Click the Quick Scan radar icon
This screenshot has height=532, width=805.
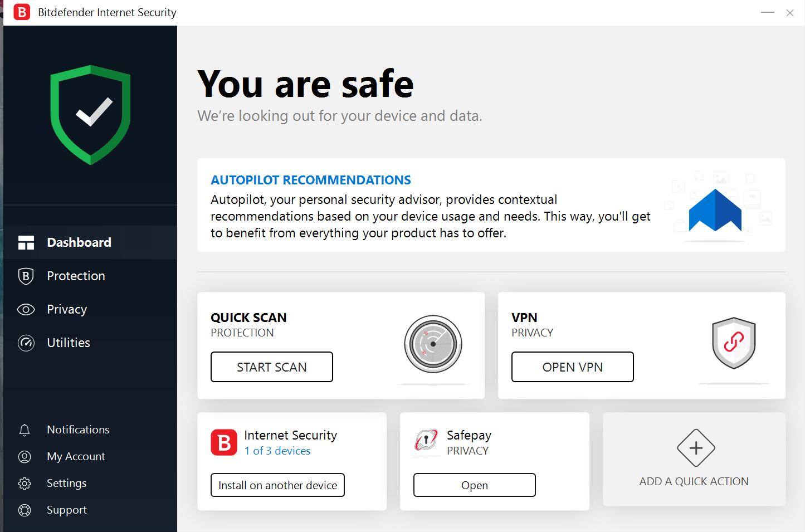click(x=433, y=344)
